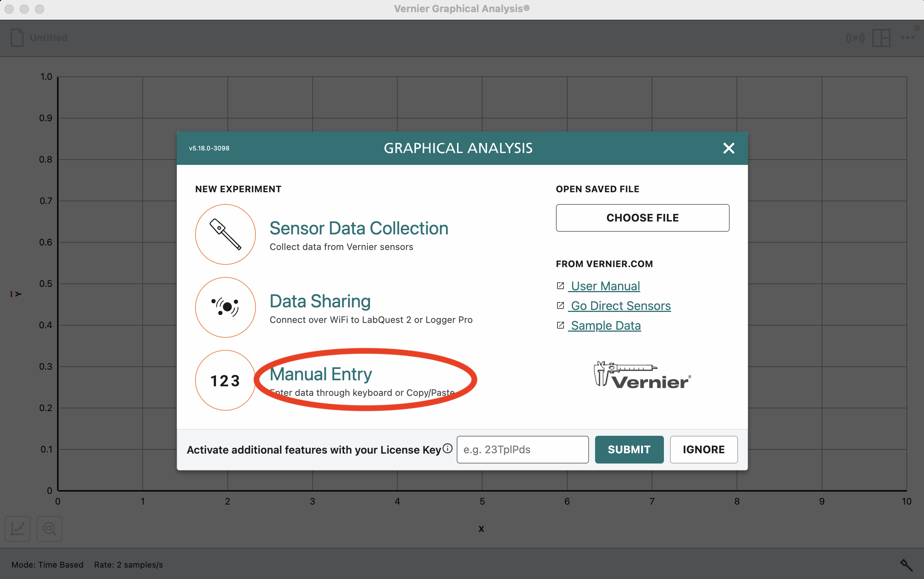
Task: Click the Sensor Data Collection probe icon
Action: [x=225, y=234]
